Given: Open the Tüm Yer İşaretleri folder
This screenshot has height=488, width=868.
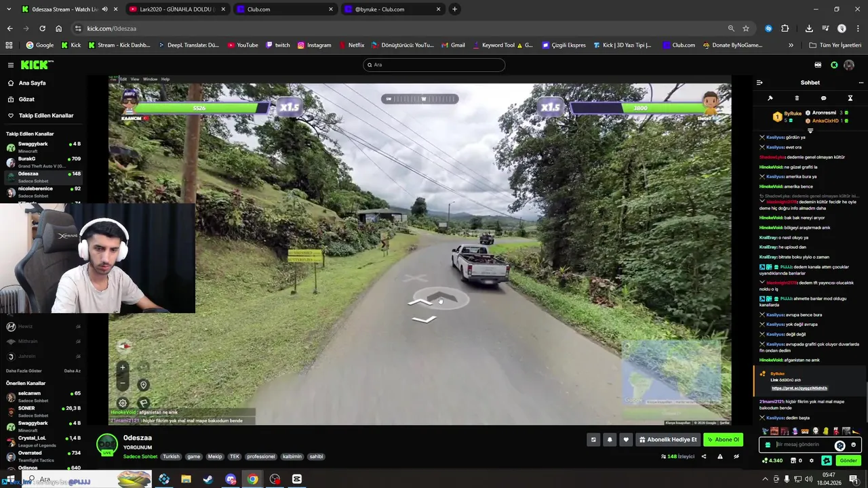Looking at the screenshot, I should pos(835,45).
